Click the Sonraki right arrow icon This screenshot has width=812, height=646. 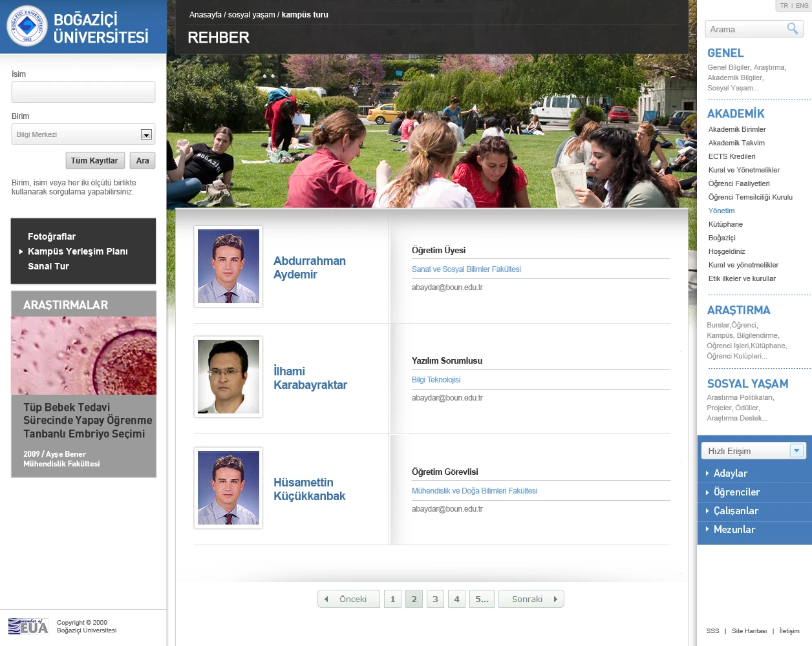[x=555, y=599]
